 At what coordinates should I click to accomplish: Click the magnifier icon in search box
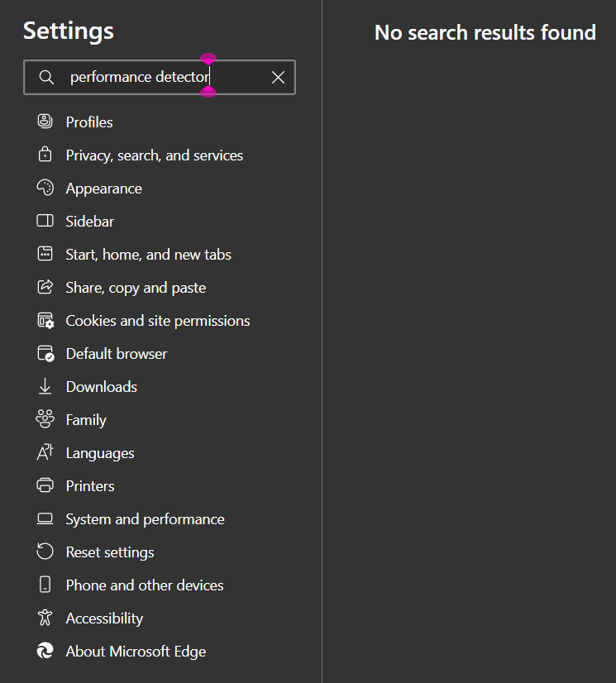tap(46, 77)
